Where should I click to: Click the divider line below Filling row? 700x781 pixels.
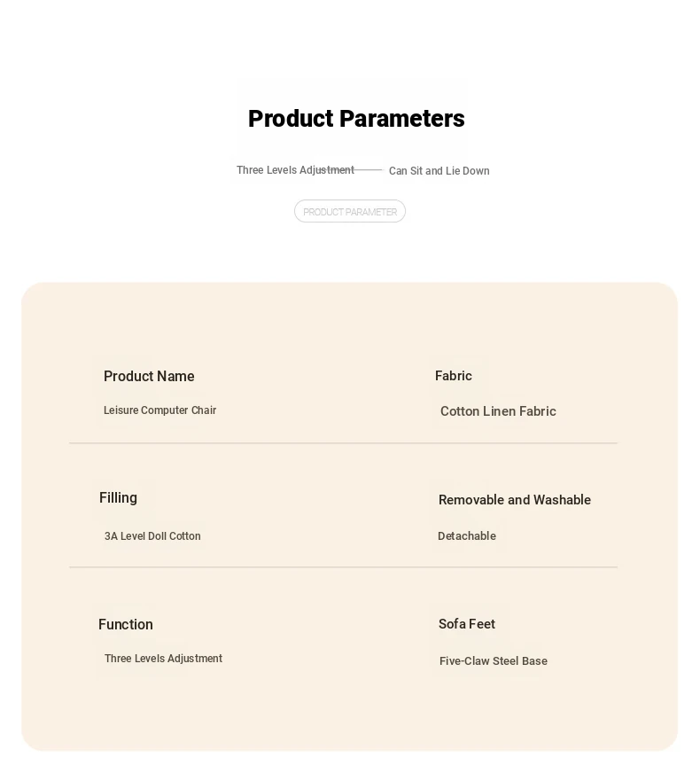point(343,566)
